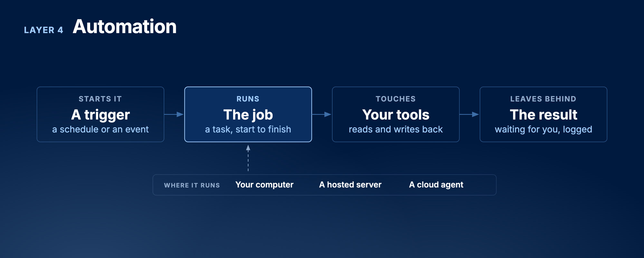Screen dimensions: 644x258
Task: Click the "LAYER 4" label
Action: tap(43, 30)
